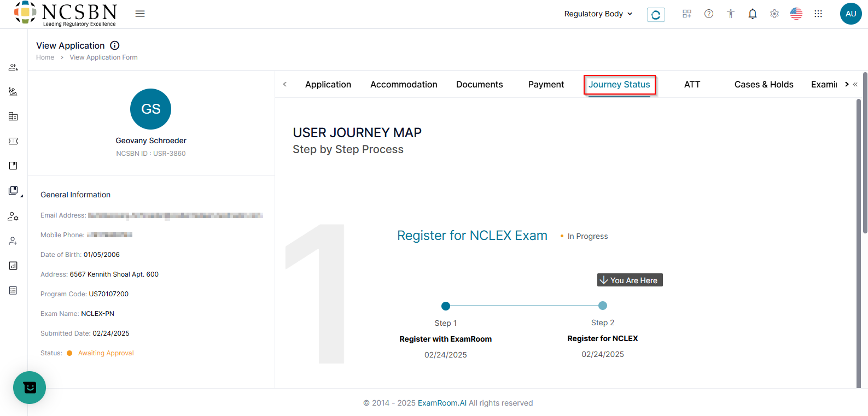
Task: Open the ExamRoom.AI footer link
Action: coord(442,403)
